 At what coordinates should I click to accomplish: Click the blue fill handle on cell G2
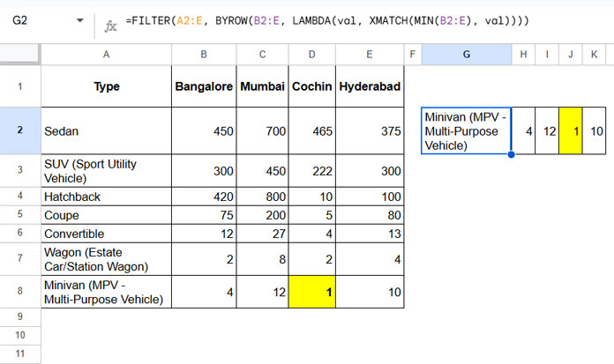pos(511,154)
